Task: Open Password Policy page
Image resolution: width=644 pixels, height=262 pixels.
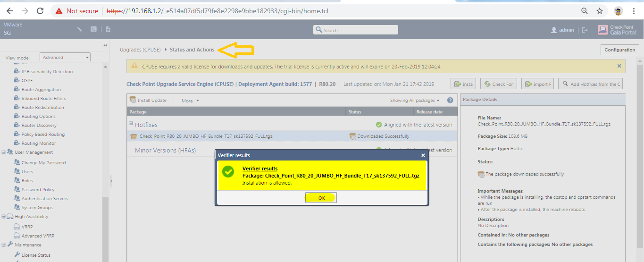Action: point(38,190)
